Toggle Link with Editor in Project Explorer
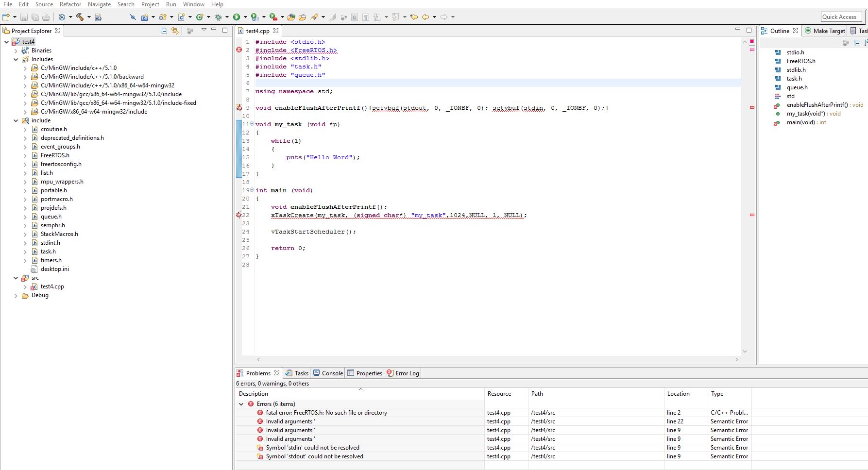Viewport: 868px width, 470px height. tap(174, 30)
